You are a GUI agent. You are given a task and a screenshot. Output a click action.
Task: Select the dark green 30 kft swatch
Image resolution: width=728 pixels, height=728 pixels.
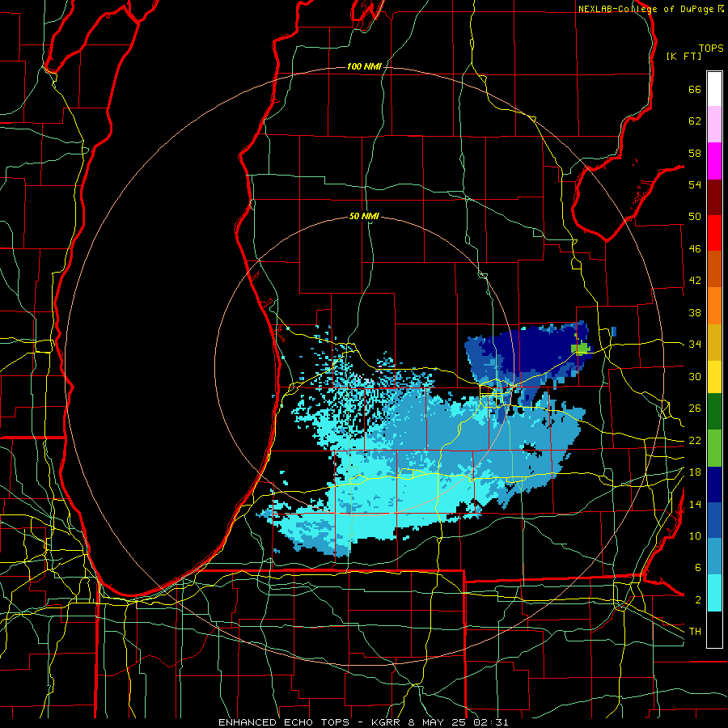[x=714, y=412]
